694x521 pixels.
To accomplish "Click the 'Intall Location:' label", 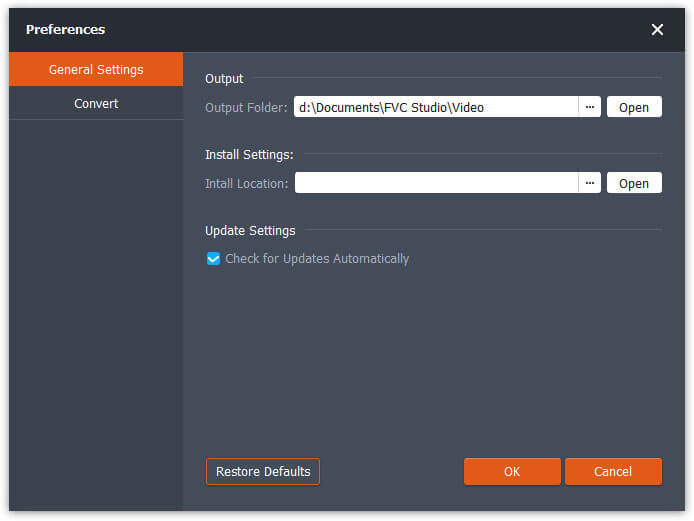I will [x=246, y=184].
